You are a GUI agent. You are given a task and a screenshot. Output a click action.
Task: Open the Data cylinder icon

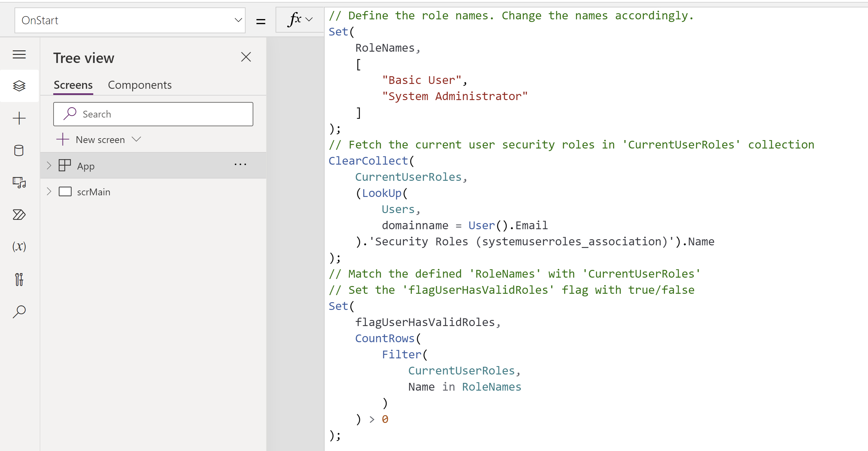pyautogui.click(x=19, y=150)
